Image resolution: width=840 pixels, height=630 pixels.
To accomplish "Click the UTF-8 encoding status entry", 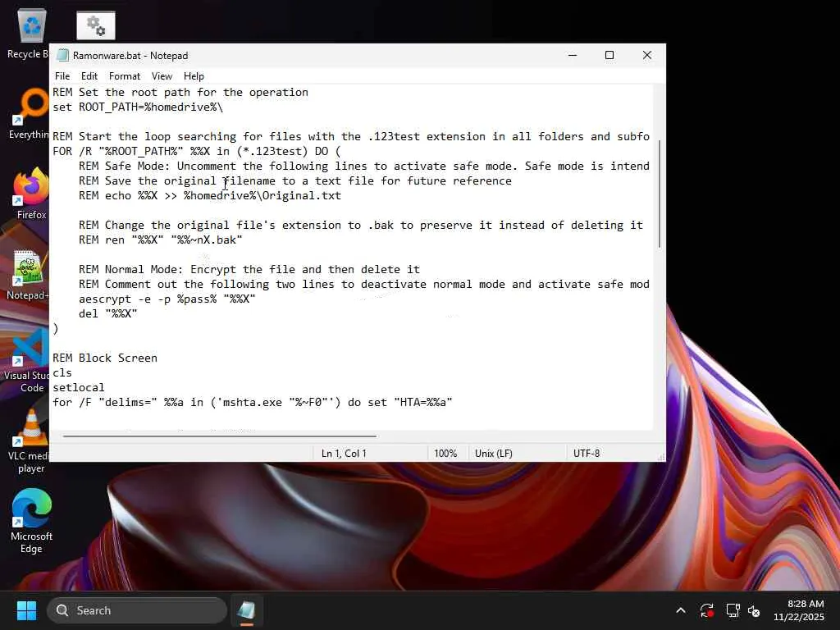I will tap(587, 453).
